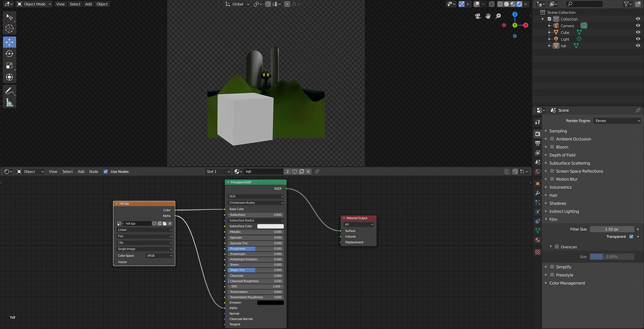Open the Modifiers wrench properties tab
The image size is (644, 329).
(x=538, y=193)
